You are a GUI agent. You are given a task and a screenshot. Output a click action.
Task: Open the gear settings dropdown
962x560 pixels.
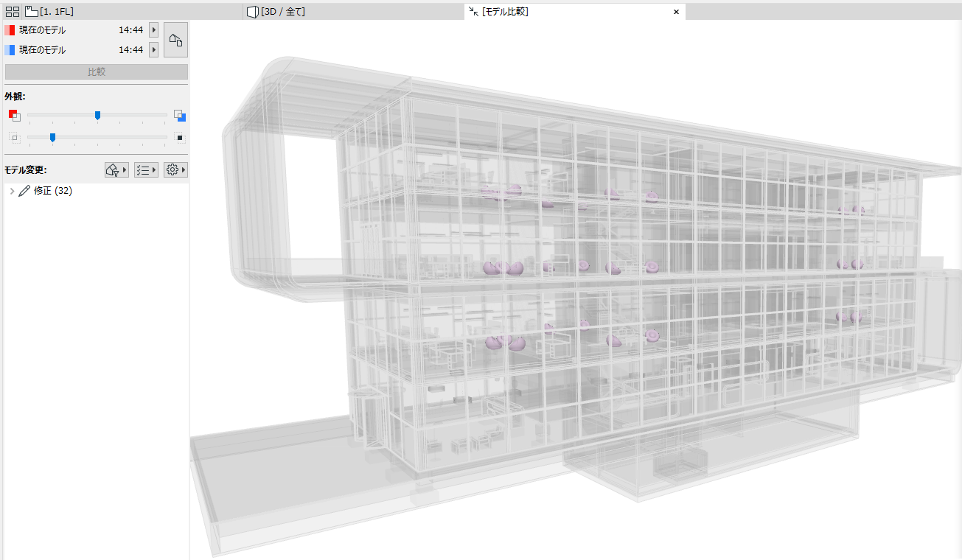click(x=175, y=169)
